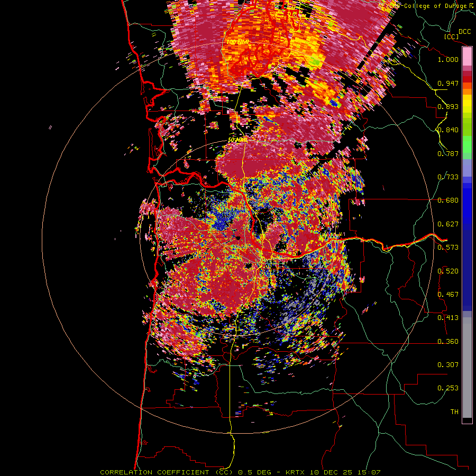Click the DCC label above color scale
This screenshot has width=476, height=476.
point(464,31)
